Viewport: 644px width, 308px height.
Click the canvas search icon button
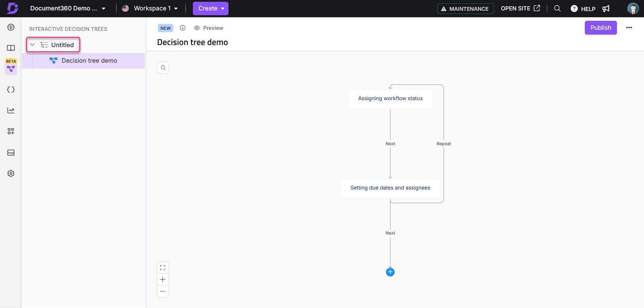163,68
